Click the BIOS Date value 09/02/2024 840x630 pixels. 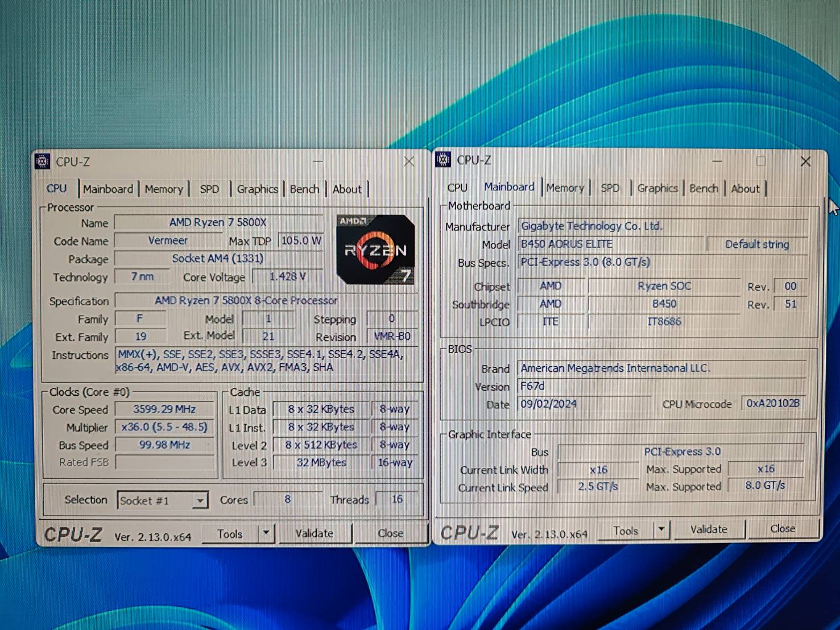tap(584, 404)
